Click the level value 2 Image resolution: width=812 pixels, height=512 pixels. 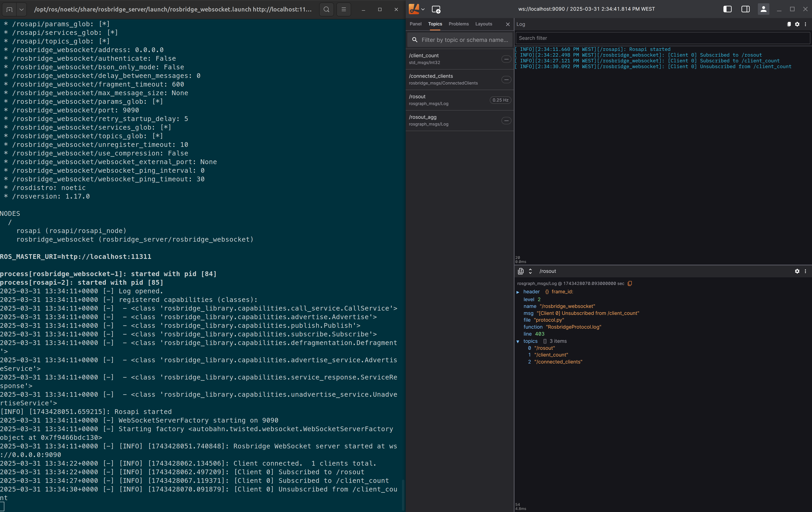539,299
